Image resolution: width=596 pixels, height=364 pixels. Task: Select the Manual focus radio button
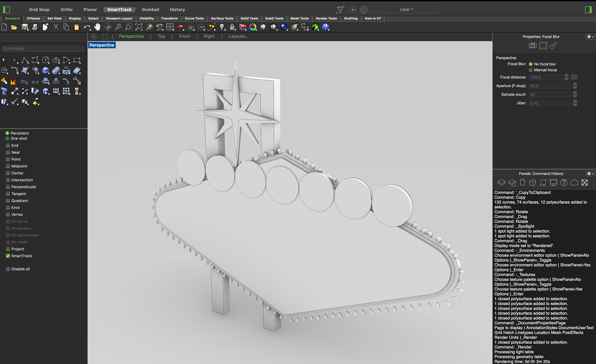point(531,70)
